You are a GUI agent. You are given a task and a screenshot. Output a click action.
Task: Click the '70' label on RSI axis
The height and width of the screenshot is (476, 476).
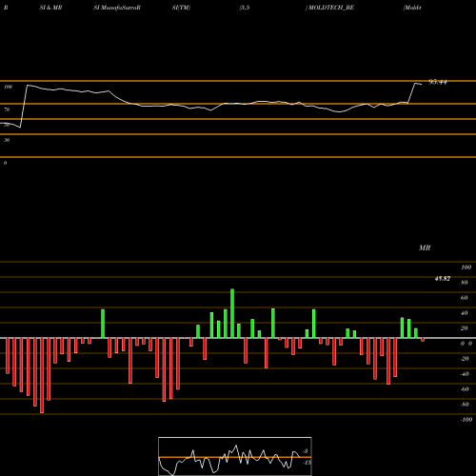click(x=7, y=109)
